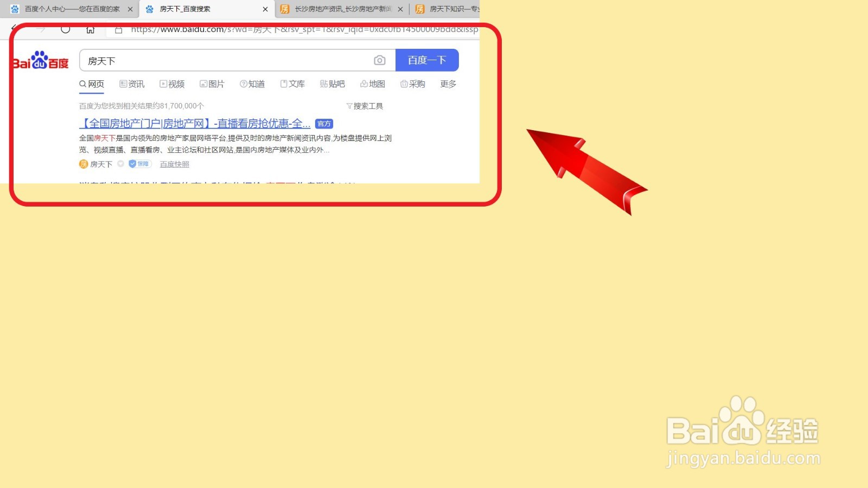
Task: Switch to the 资讯 results tab
Action: pyautogui.click(x=132, y=84)
